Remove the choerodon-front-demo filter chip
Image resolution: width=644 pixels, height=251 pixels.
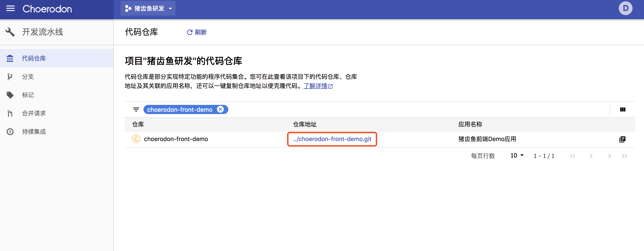coord(220,109)
